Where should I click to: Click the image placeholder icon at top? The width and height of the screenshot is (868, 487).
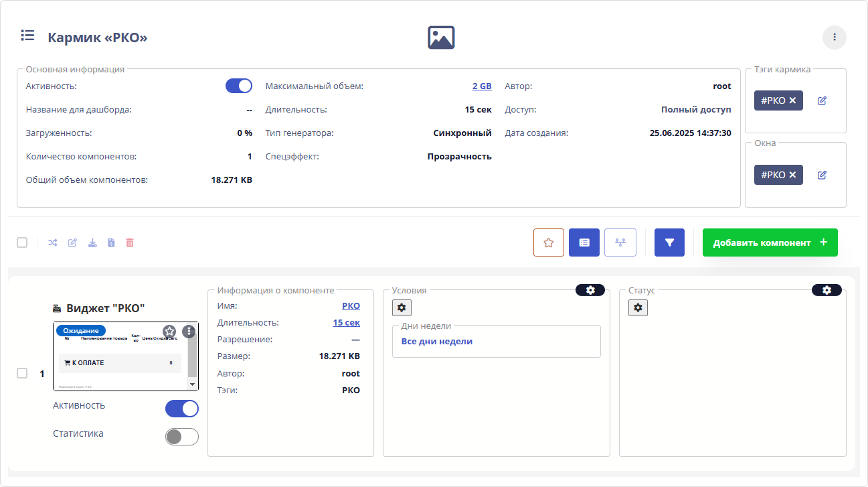(x=441, y=38)
